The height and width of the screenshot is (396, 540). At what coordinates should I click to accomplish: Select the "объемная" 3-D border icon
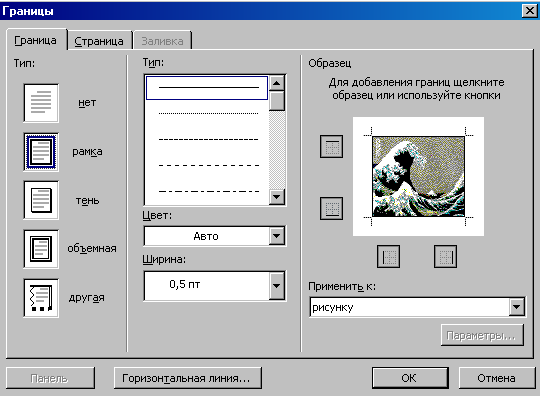tap(41, 249)
